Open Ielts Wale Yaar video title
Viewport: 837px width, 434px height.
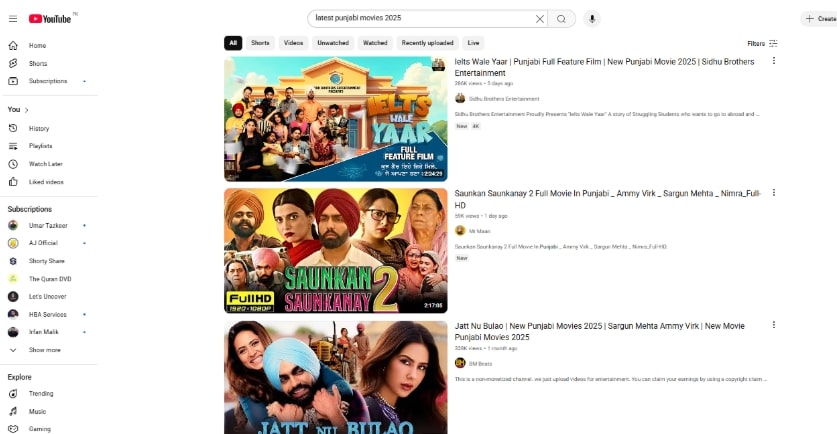[604, 67]
